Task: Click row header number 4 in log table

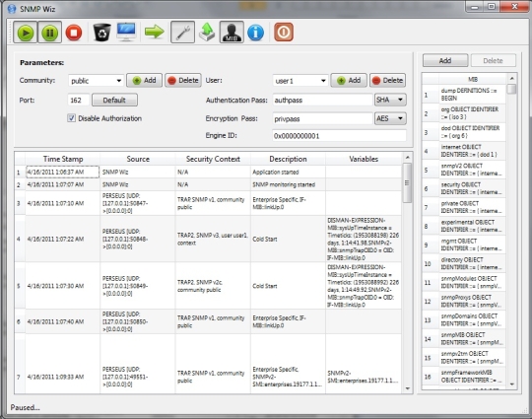Action: click(19, 239)
